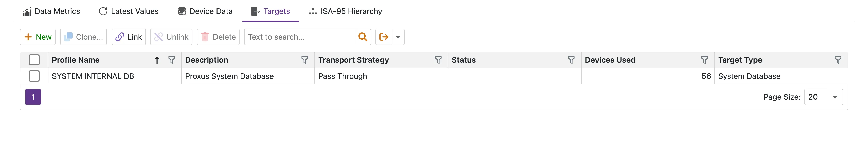Open the export data icon

tap(384, 37)
